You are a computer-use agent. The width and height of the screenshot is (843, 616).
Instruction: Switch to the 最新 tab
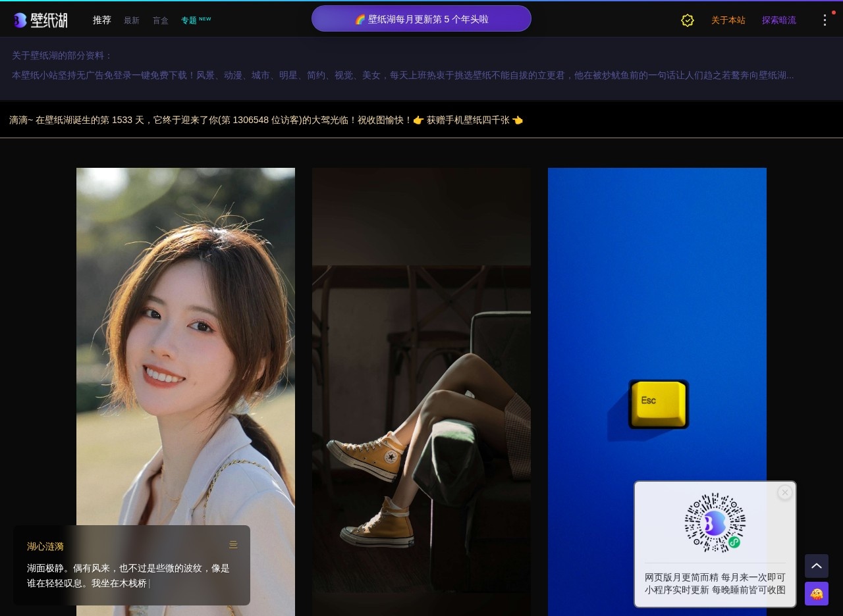pos(132,20)
